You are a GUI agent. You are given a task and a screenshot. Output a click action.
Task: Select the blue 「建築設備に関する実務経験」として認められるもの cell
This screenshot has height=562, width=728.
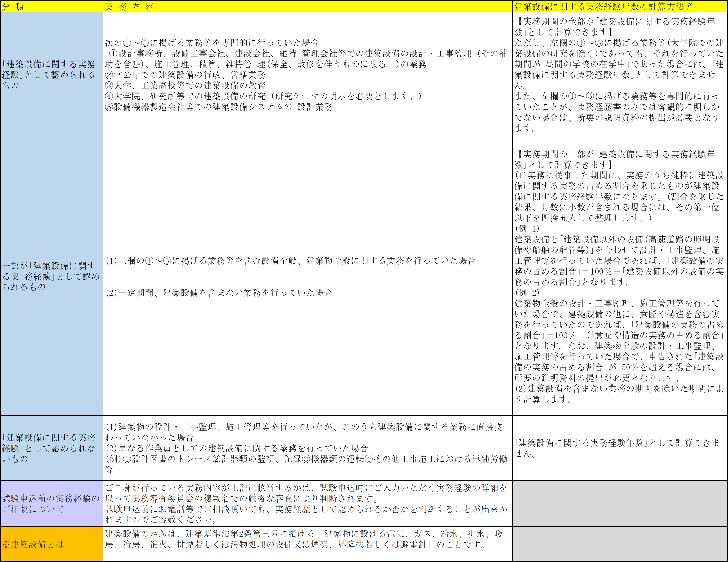point(51,75)
